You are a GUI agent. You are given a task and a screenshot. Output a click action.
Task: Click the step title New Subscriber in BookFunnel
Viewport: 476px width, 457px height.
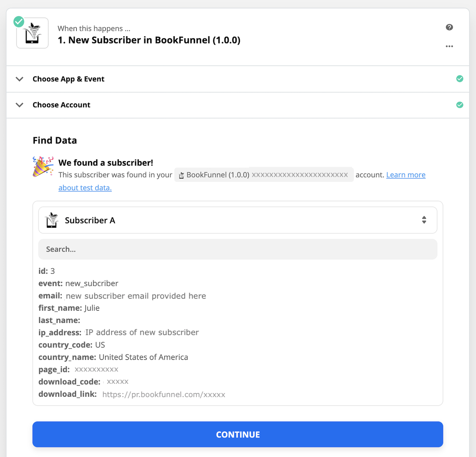pos(149,40)
